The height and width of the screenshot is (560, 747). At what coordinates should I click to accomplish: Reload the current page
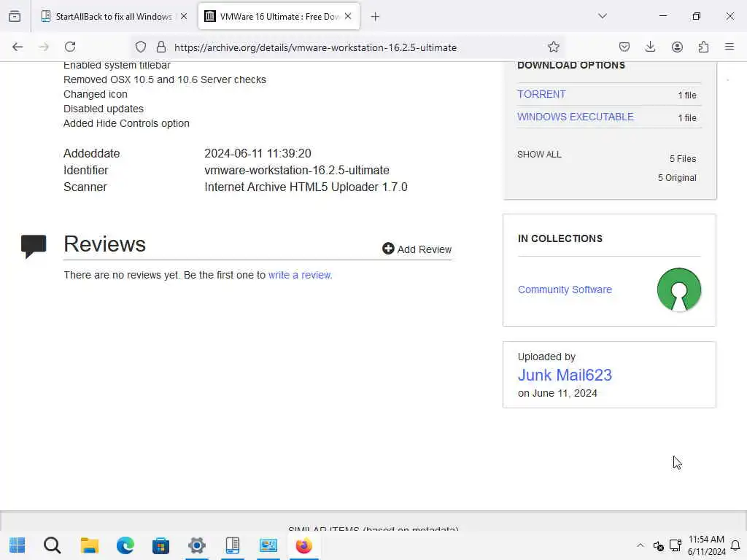[x=70, y=47]
